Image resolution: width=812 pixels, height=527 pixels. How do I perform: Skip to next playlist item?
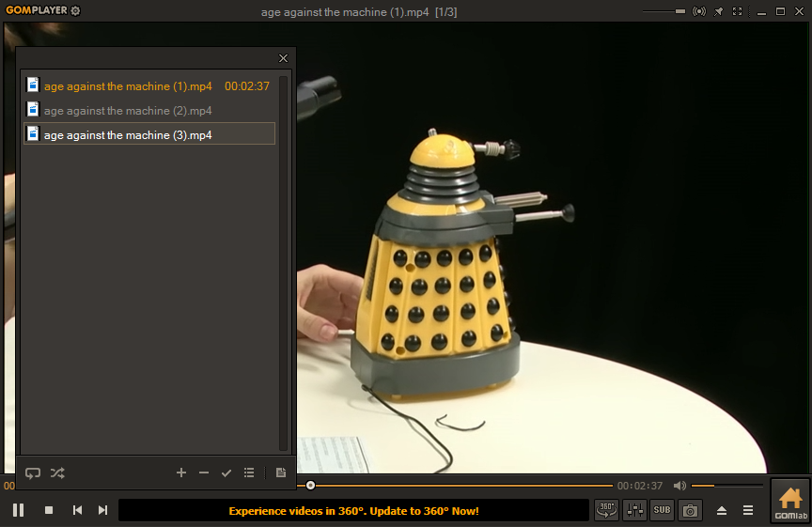(x=102, y=510)
